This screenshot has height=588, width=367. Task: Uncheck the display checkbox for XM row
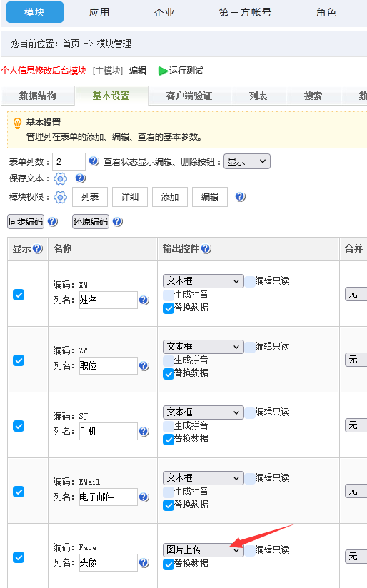click(19, 295)
